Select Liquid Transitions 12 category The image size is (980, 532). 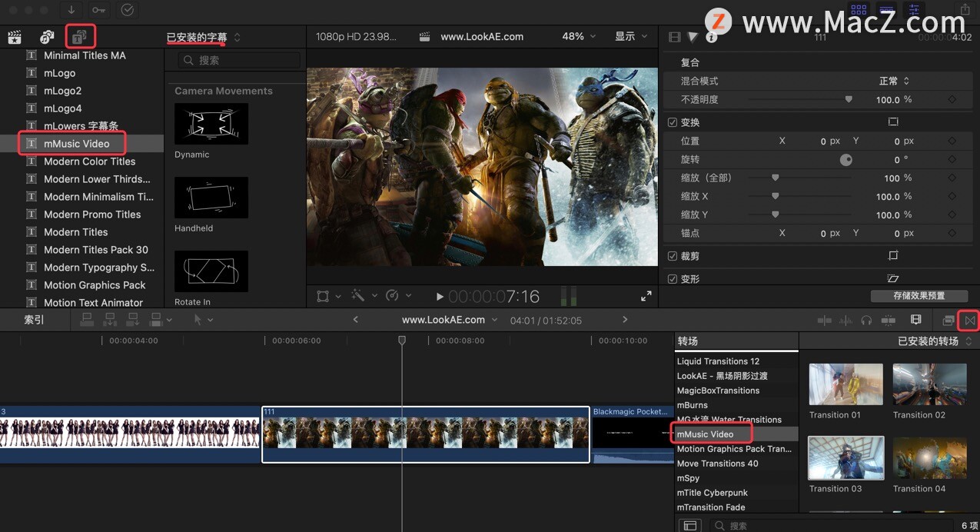(x=718, y=361)
